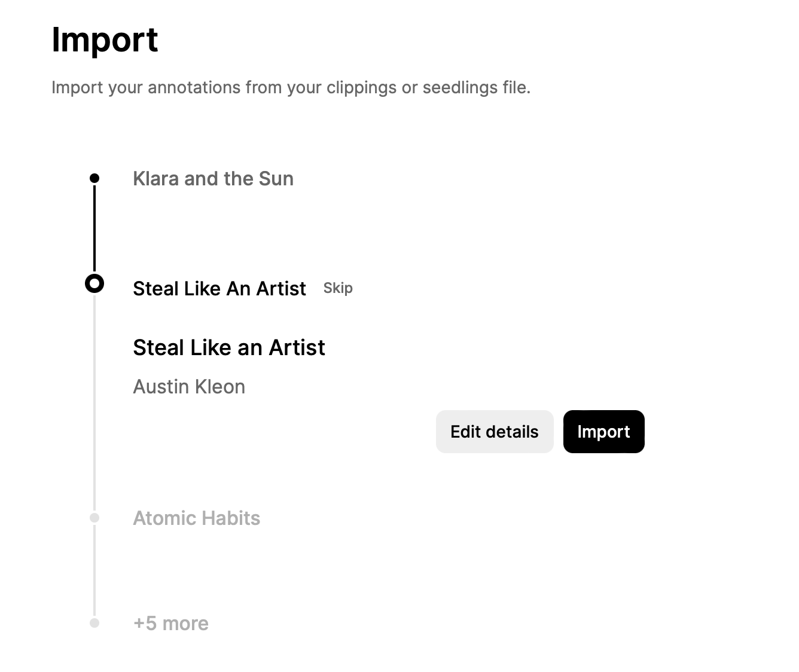Click the timeline connector line between steps
The width and height of the screenshot is (799, 672).
(x=95, y=230)
